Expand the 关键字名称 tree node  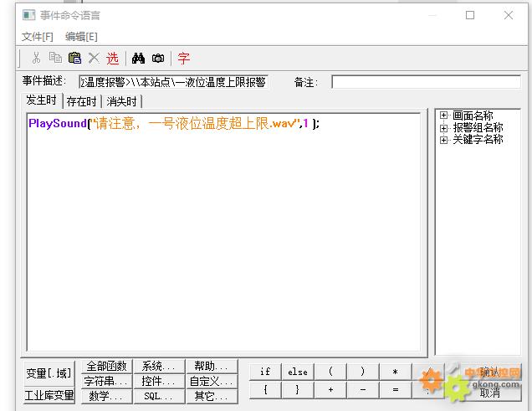(443, 140)
